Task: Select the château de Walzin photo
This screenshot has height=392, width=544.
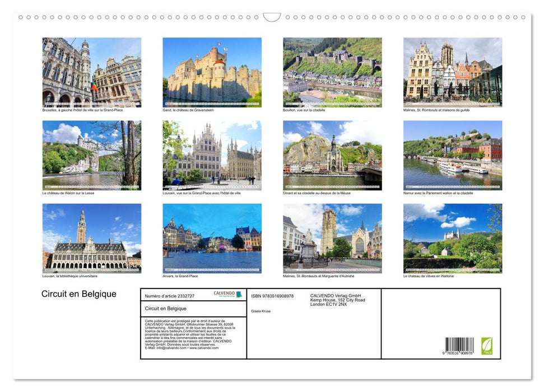Action: (x=92, y=156)
